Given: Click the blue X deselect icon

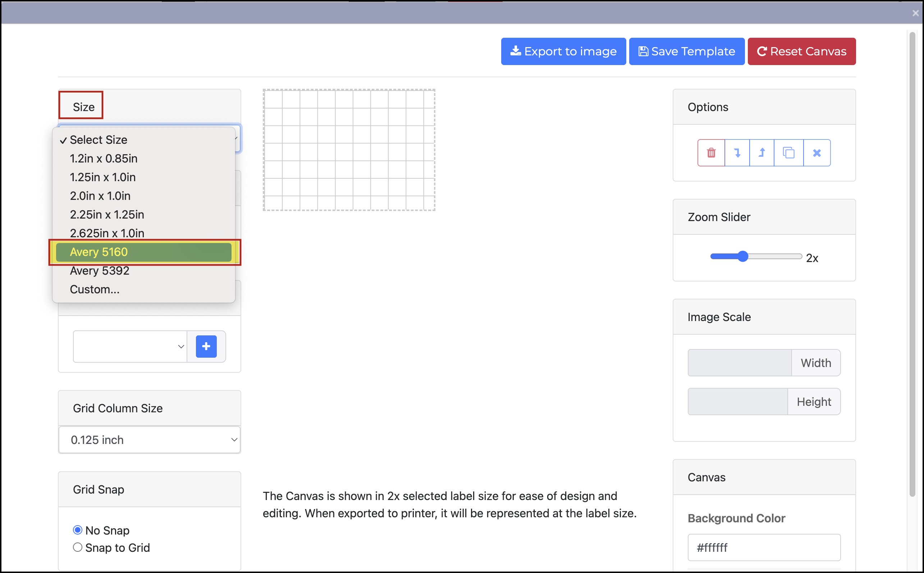Looking at the screenshot, I should [x=817, y=153].
